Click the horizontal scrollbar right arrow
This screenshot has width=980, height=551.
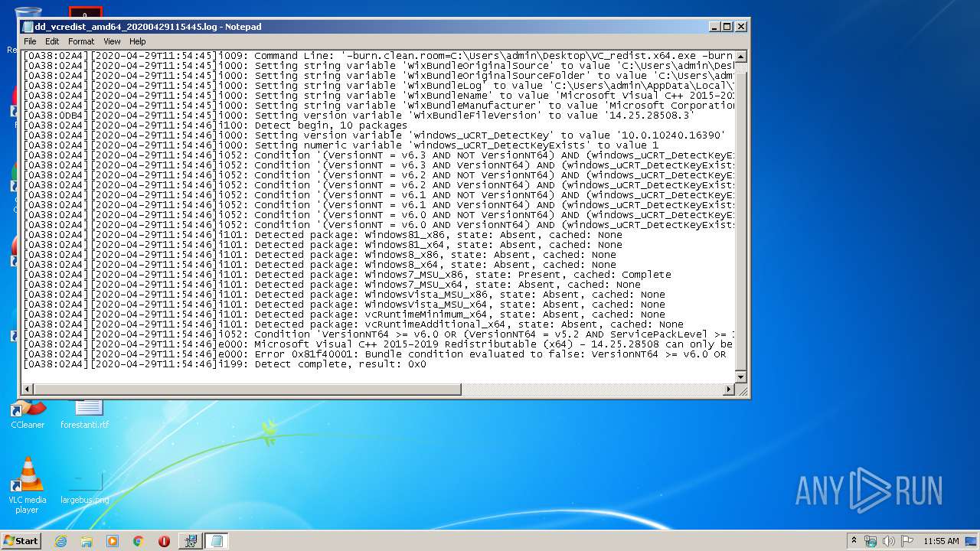click(x=728, y=390)
